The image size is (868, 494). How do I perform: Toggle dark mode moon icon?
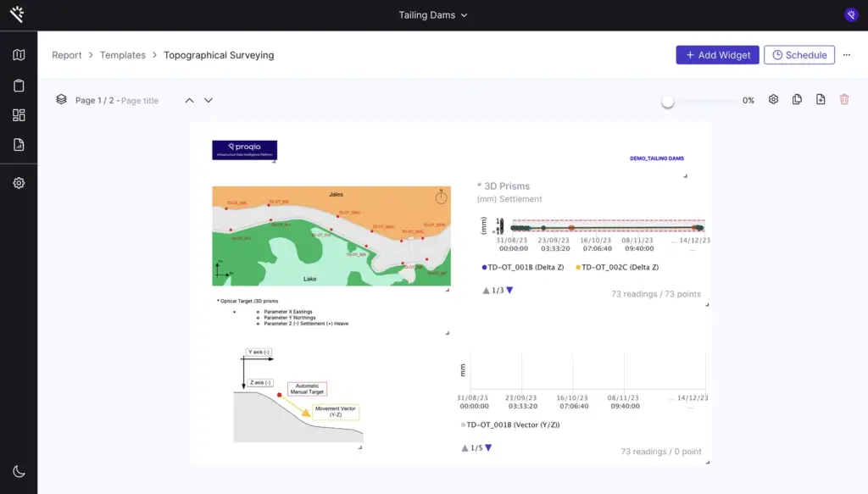click(19, 471)
